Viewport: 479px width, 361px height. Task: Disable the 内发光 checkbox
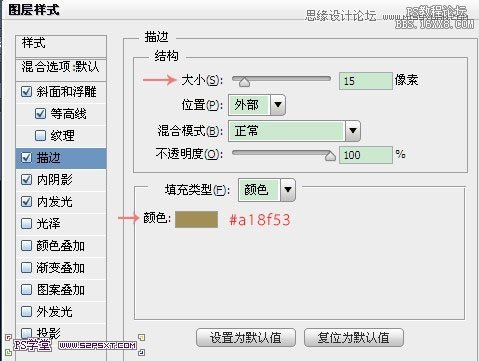coord(26,202)
